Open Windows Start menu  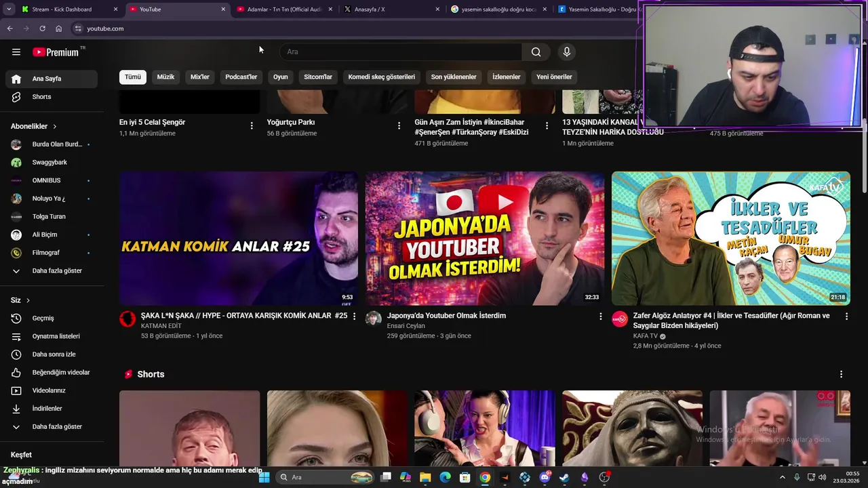tap(264, 477)
